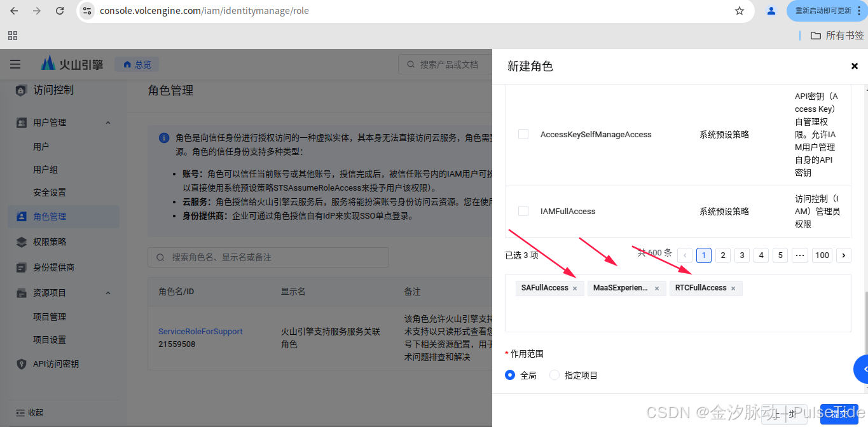Image resolution: width=868 pixels, height=427 pixels.
Task: Click the 搜索产品或文档 search box
Action: click(x=445, y=64)
